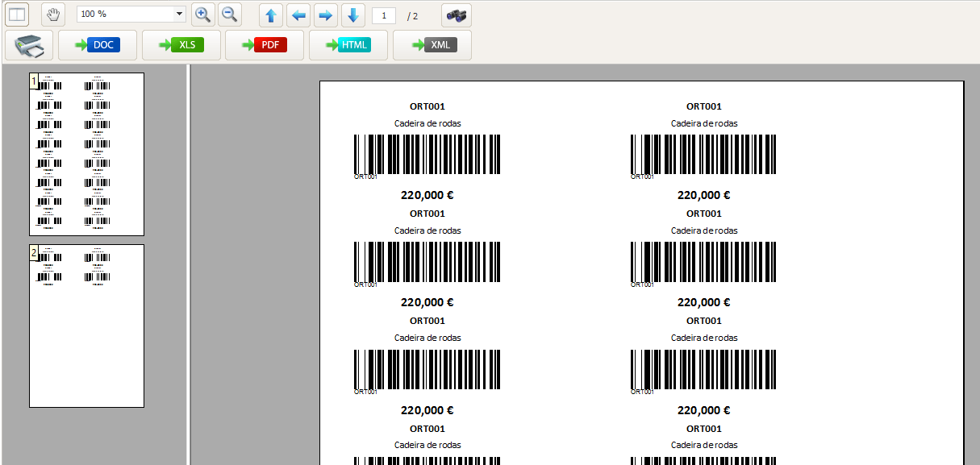Go to next page with right arrow

point(325,15)
